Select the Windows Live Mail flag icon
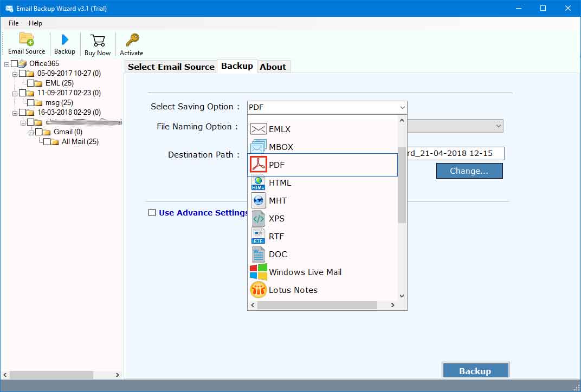 pos(258,272)
